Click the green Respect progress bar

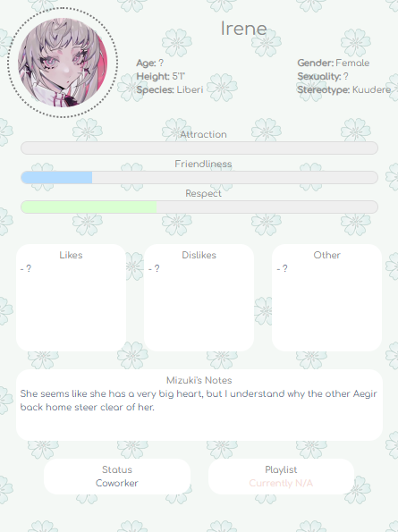[199, 207]
